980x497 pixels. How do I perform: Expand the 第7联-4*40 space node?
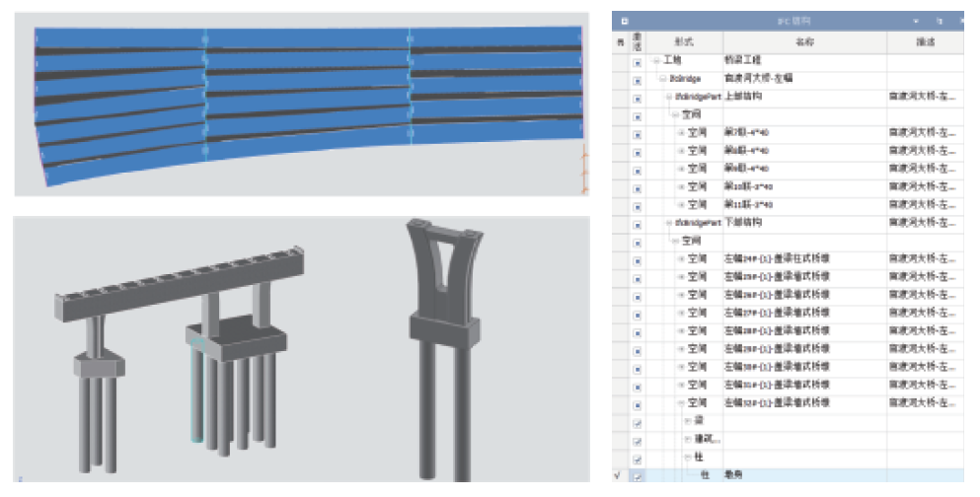pos(681,133)
